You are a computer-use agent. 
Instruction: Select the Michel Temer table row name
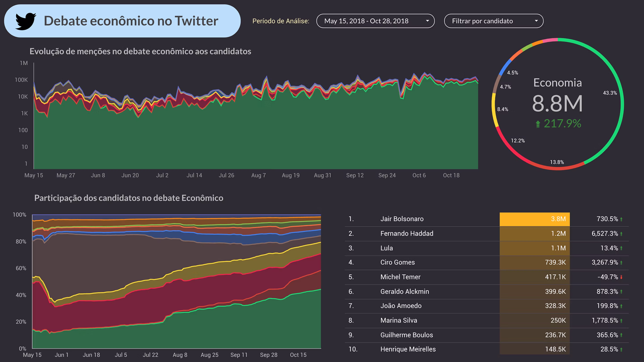tap(400, 277)
